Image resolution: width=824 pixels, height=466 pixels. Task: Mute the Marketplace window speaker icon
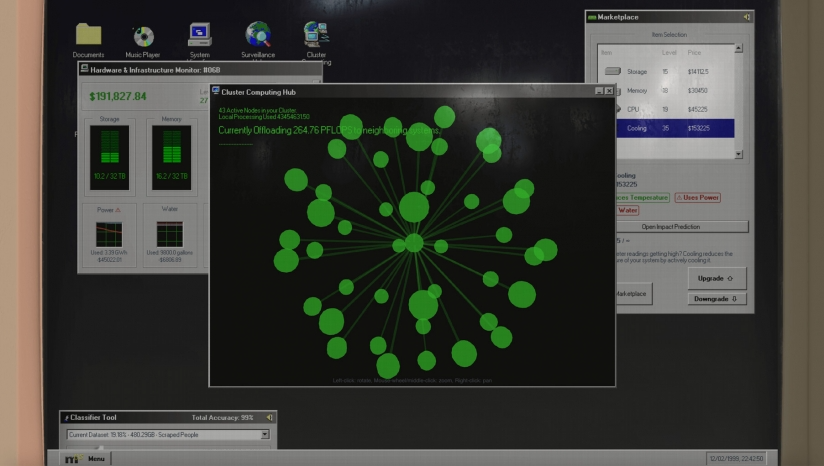coord(746,17)
